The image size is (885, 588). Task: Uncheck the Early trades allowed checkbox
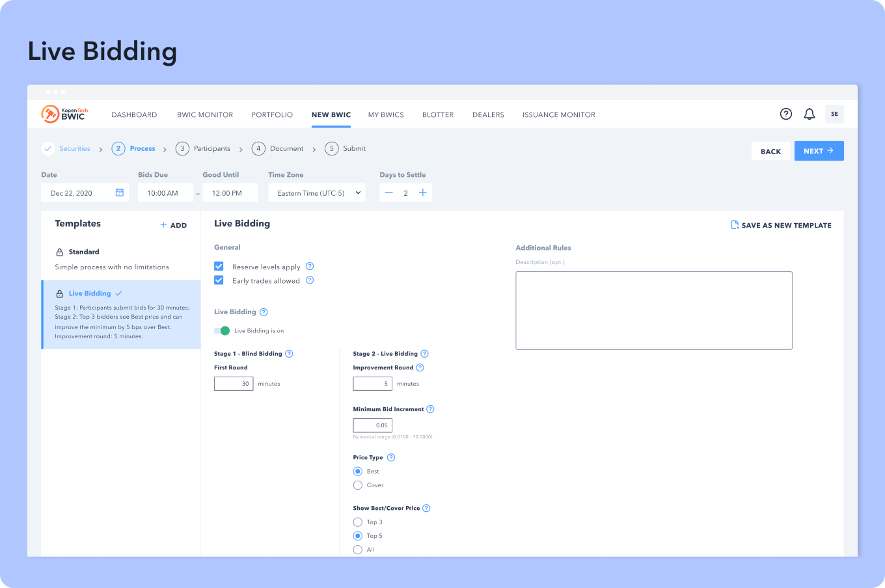point(219,280)
